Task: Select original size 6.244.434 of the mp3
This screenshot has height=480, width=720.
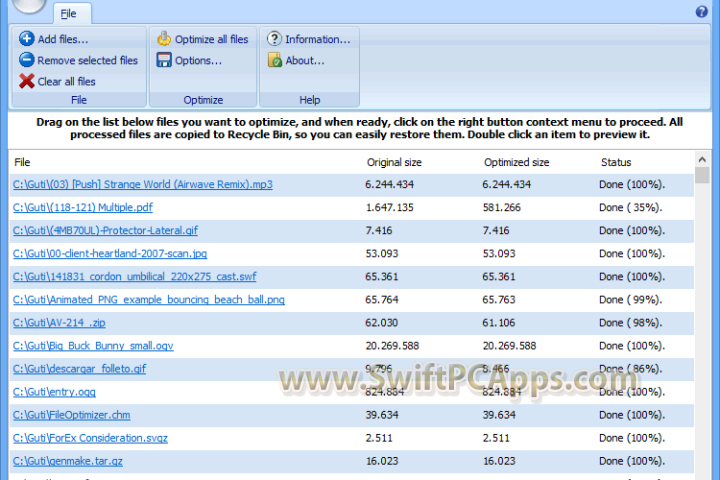Action: pos(389,184)
